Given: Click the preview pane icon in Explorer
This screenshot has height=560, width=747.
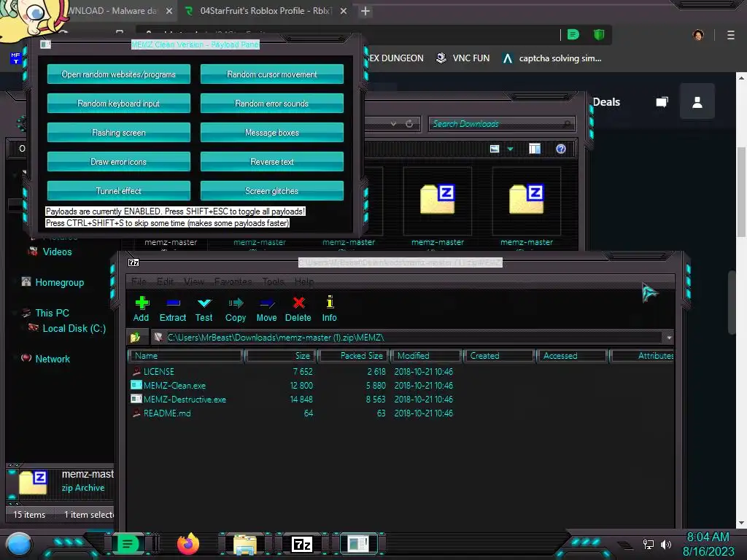Looking at the screenshot, I should (535, 149).
